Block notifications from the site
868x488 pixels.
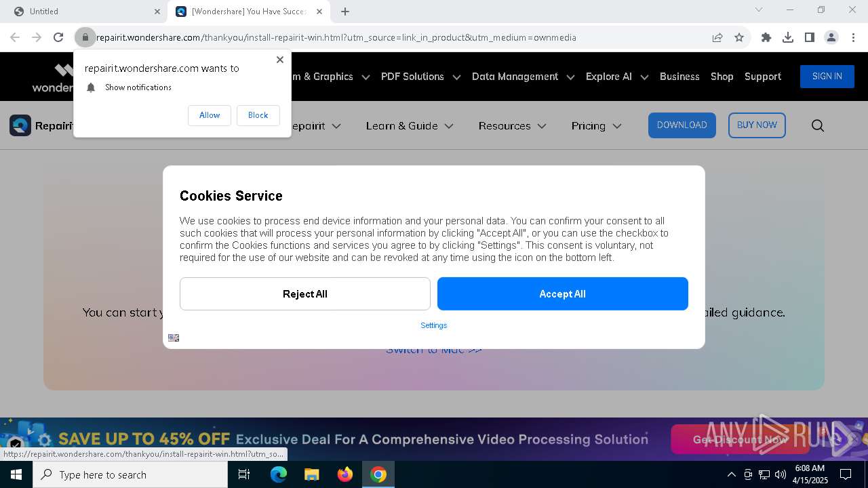pyautogui.click(x=258, y=115)
